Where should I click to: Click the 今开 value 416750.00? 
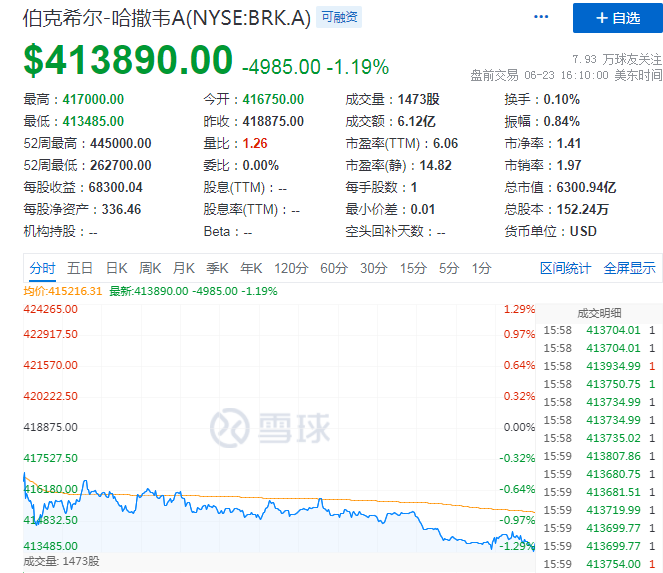click(x=273, y=99)
